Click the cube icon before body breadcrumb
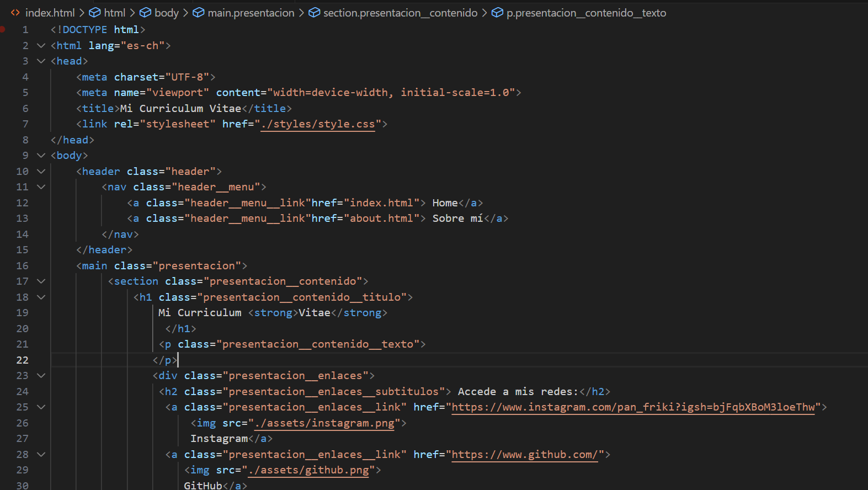This screenshot has height=490, width=868. coord(146,13)
